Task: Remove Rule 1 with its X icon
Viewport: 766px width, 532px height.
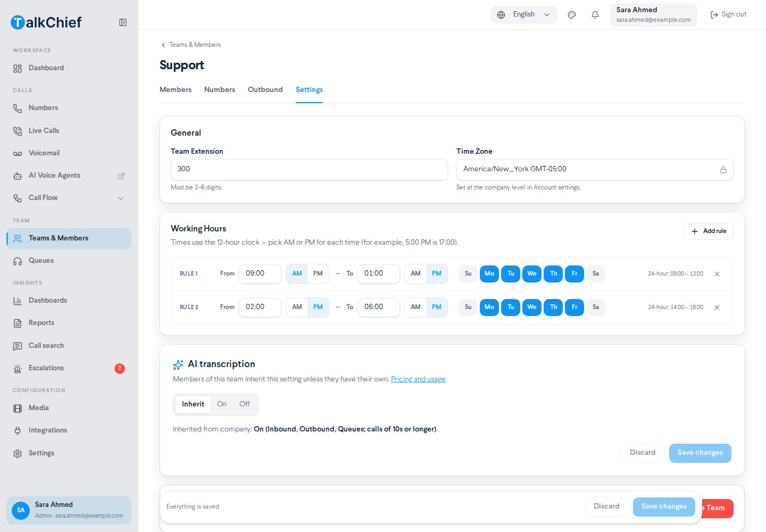Action: tap(717, 274)
